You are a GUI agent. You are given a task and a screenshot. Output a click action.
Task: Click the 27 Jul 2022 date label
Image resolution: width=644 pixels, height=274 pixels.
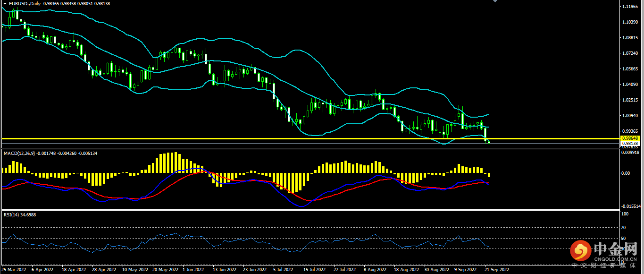pyautogui.click(x=344, y=270)
